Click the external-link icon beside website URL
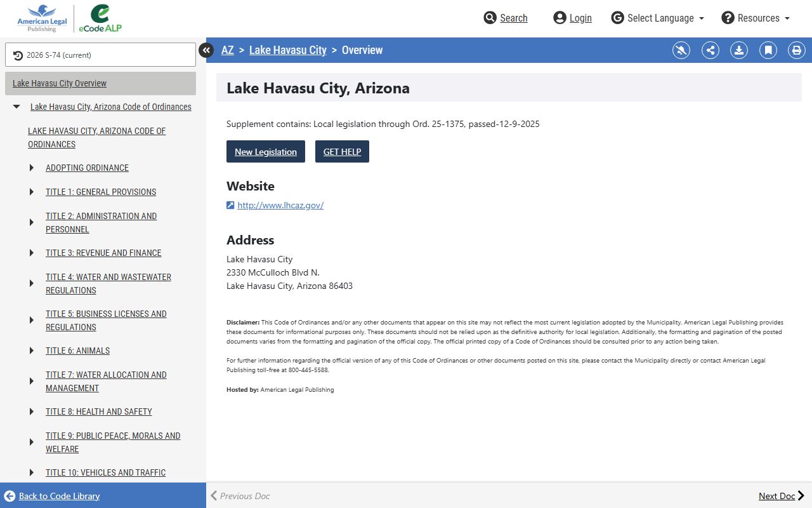 [x=230, y=205]
